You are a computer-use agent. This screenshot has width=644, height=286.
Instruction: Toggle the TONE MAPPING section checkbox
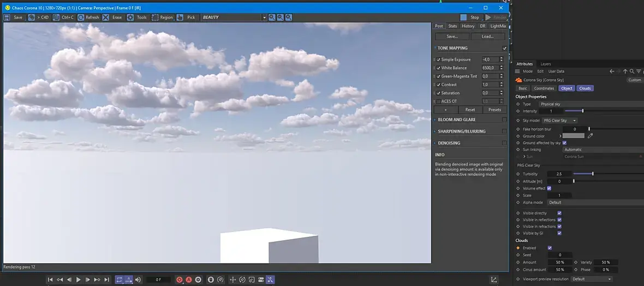(x=505, y=48)
